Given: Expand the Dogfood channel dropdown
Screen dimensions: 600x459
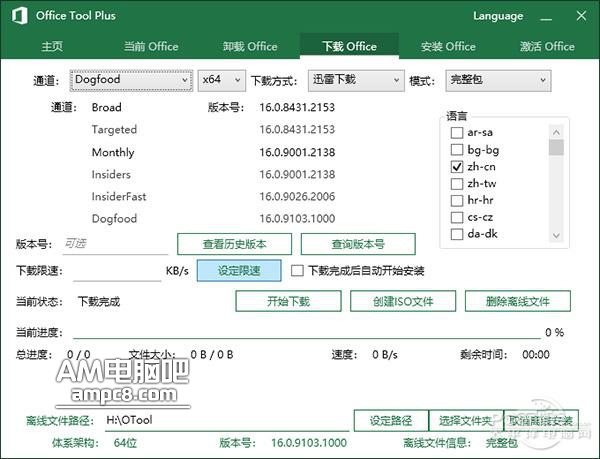Looking at the screenshot, I should pos(131,80).
